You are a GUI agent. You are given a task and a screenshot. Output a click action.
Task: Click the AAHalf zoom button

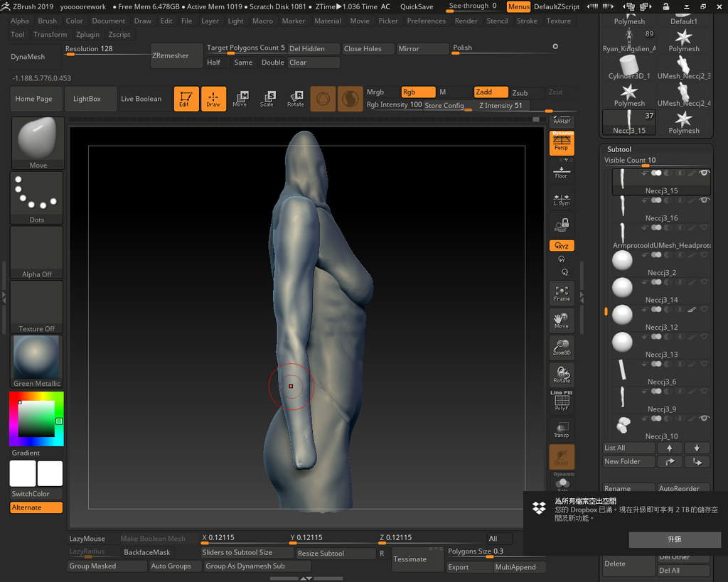tap(562, 121)
